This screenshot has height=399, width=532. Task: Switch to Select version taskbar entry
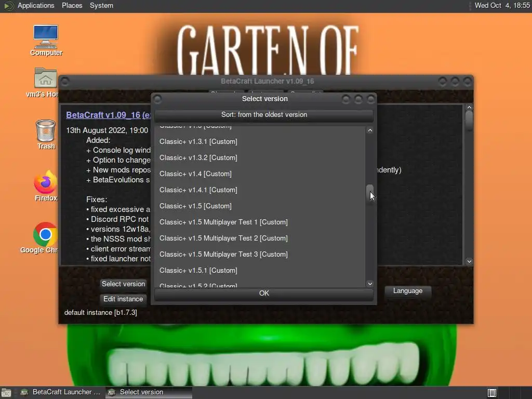(149, 392)
